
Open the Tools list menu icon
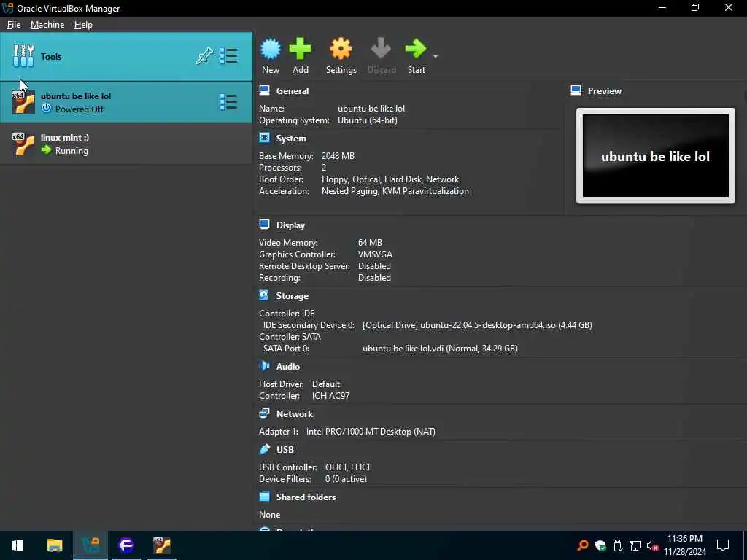click(228, 56)
